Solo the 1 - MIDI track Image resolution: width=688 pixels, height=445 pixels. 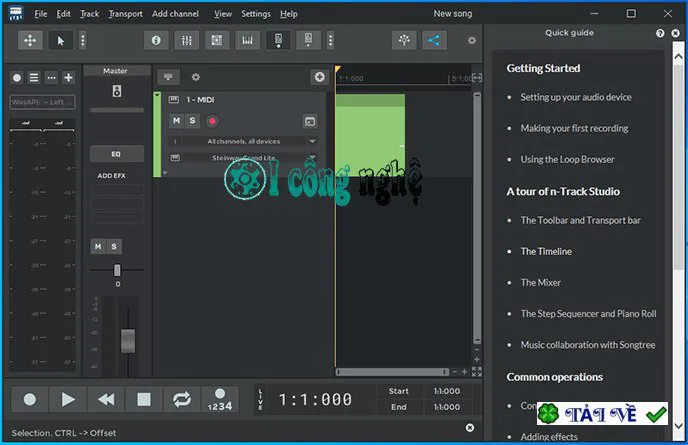(192, 121)
